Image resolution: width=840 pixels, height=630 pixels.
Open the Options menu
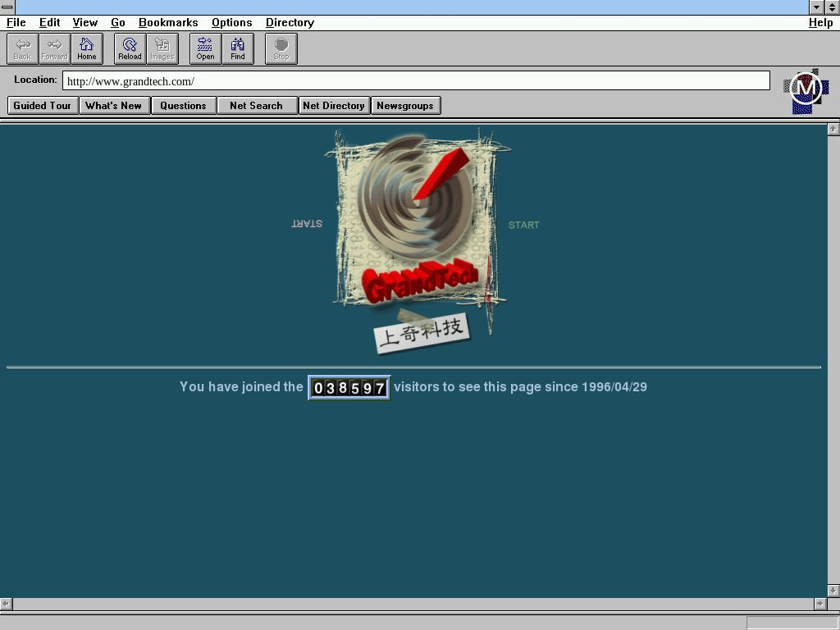click(231, 23)
